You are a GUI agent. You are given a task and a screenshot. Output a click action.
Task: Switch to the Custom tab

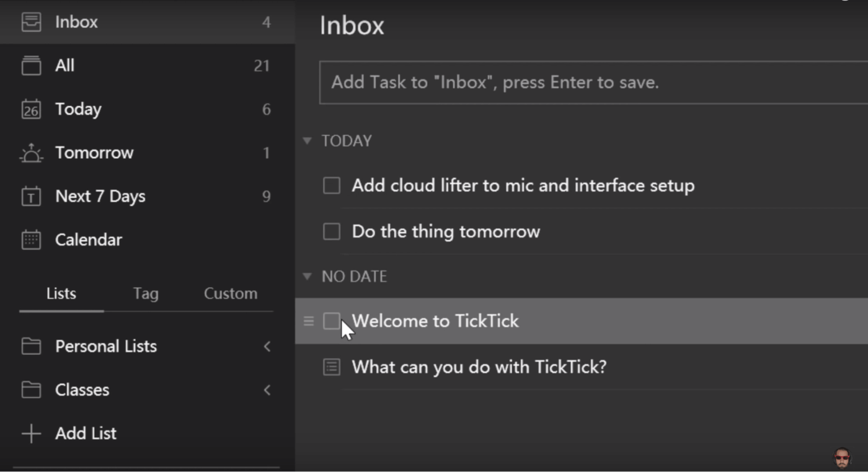point(231,293)
